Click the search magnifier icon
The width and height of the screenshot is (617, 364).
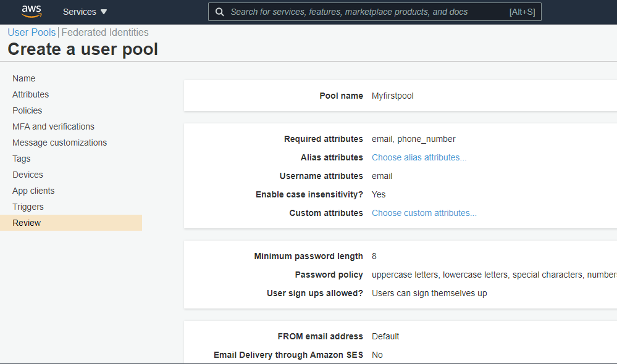pos(219,12)
